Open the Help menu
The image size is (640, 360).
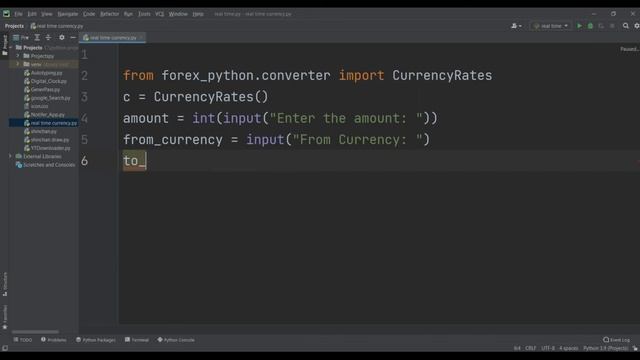pyautogui.click(x=198, y=14)
